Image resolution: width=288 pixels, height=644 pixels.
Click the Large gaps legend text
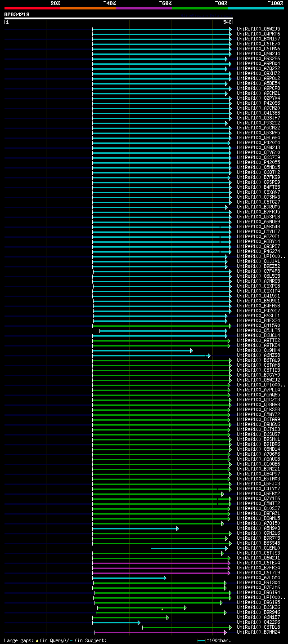(55, 640)
